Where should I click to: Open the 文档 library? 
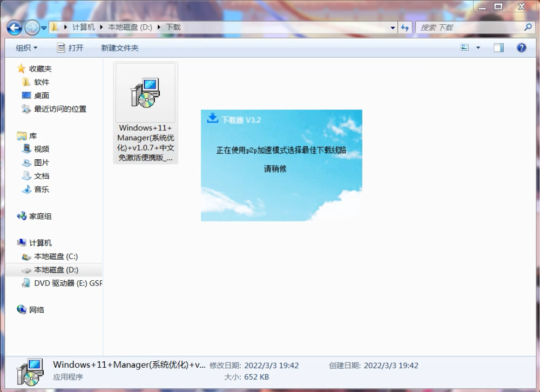tap(42, 176)
